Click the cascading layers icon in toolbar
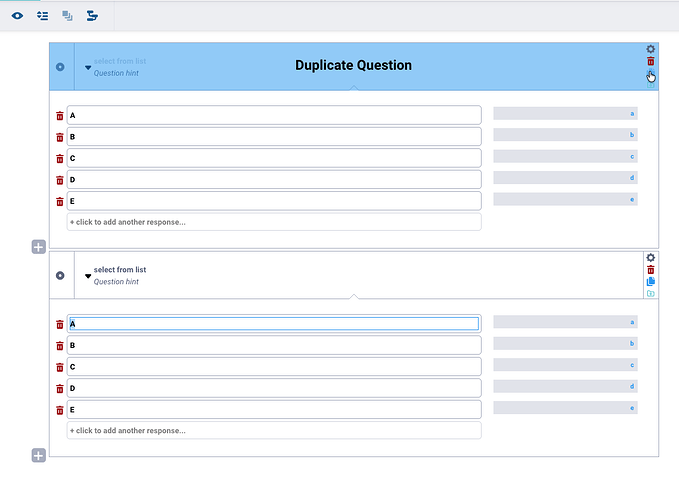The height and width of the screenshot is (500, 679). pyautogui.click(x=67, y=16)
